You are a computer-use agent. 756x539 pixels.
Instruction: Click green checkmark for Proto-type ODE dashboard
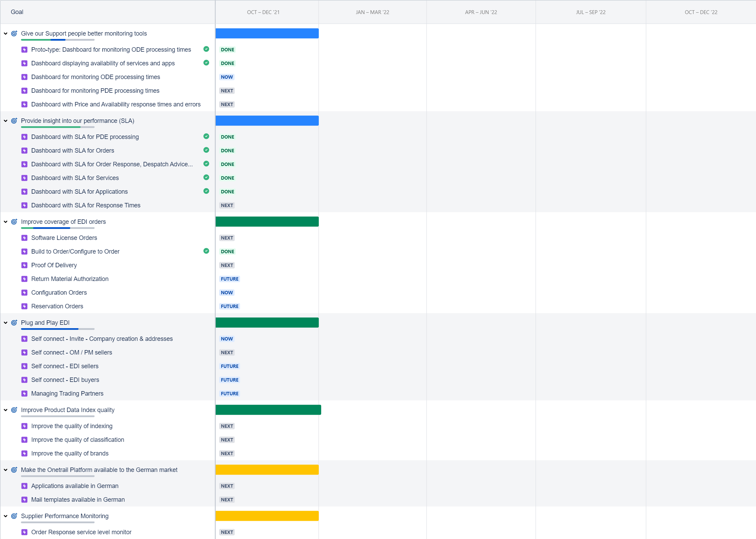tap(206, 49)
